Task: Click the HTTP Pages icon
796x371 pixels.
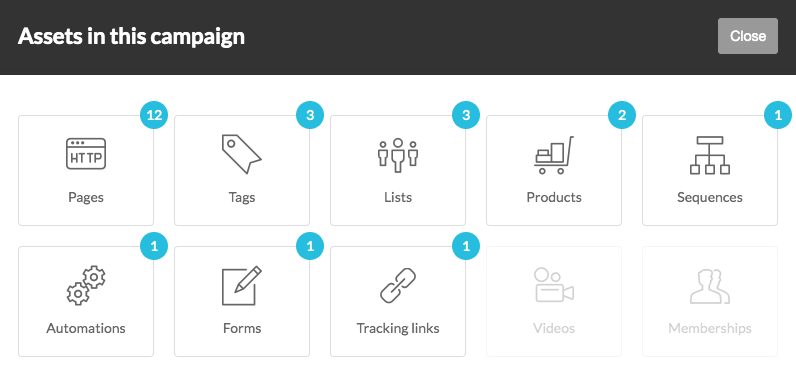Action: pos(86,153)
